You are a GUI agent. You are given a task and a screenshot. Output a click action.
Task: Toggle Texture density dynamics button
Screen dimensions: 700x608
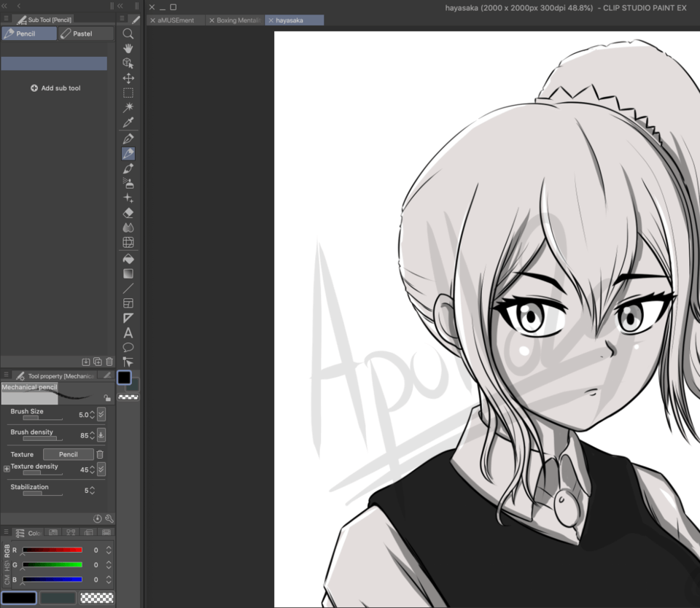pos(101,469)
